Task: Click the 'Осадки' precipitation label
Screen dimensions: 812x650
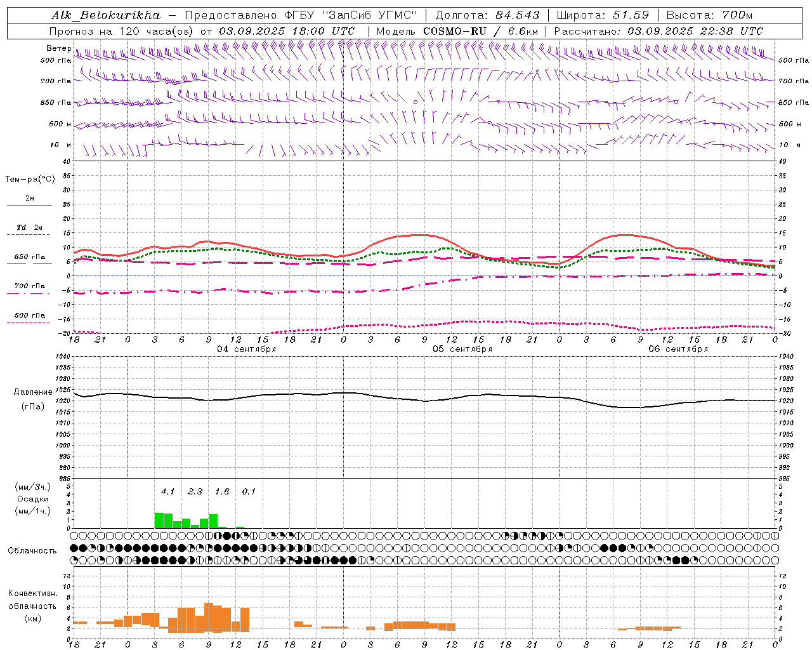Action: click(32, 499)
